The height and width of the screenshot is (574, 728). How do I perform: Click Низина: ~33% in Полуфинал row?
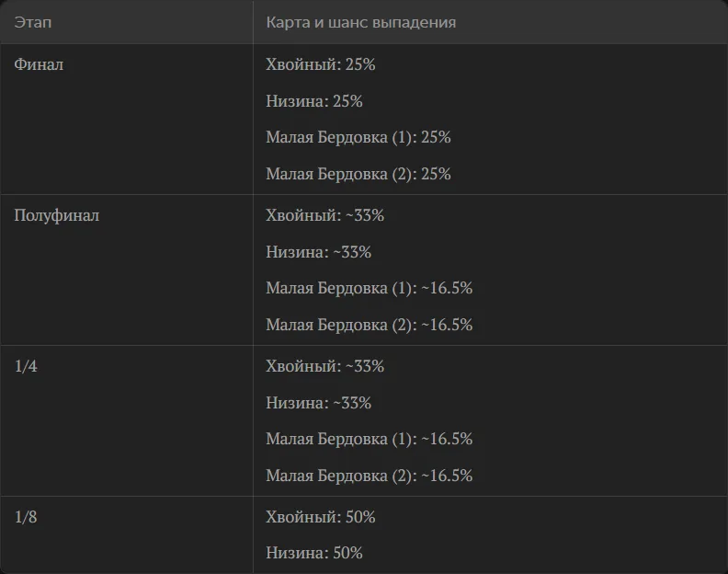point(318,252)
